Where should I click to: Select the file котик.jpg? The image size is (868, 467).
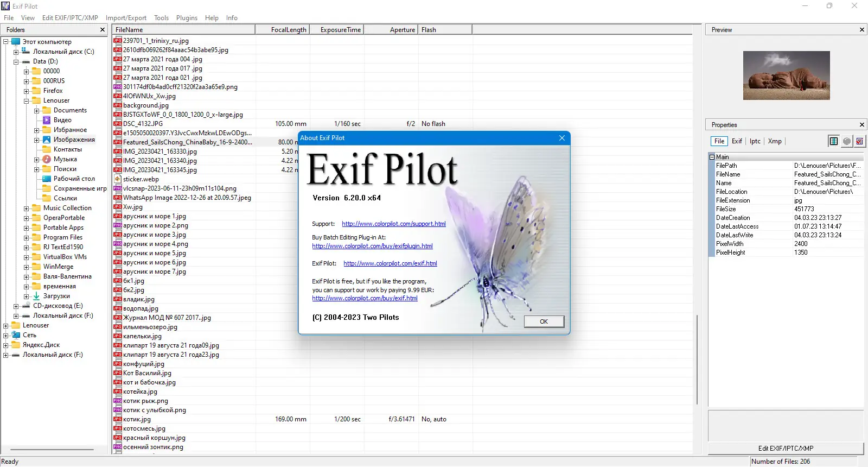point(137,419)
